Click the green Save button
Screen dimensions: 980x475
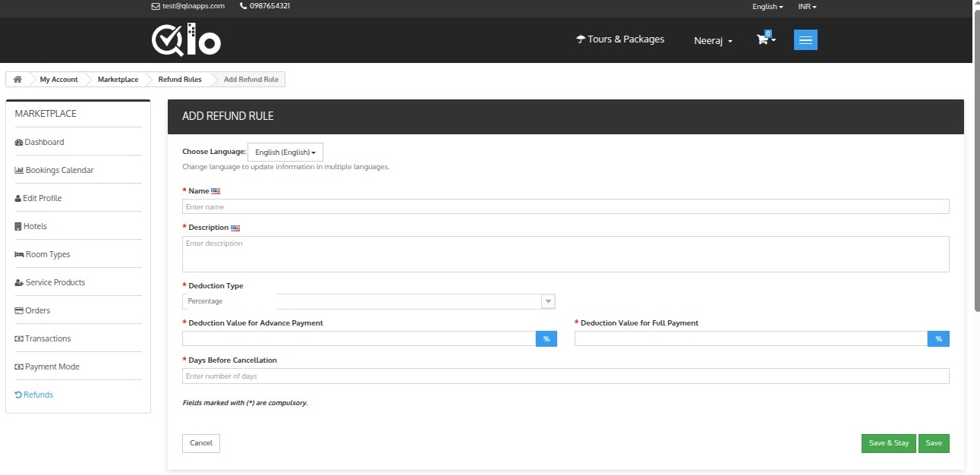coord(934,443)
